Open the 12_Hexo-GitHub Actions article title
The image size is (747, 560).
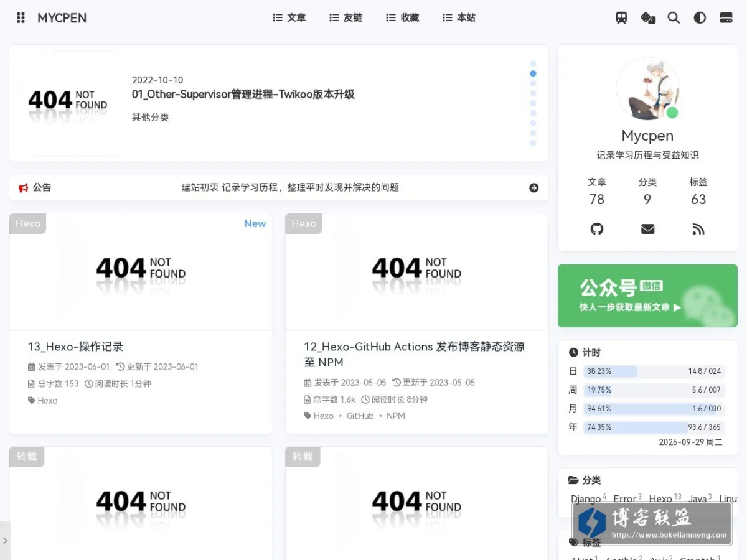414,354
